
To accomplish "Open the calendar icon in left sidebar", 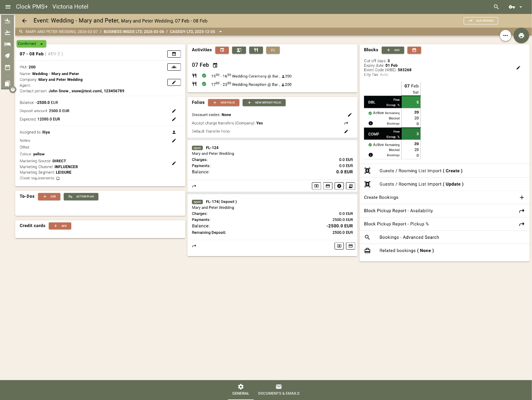I will 7,68.
